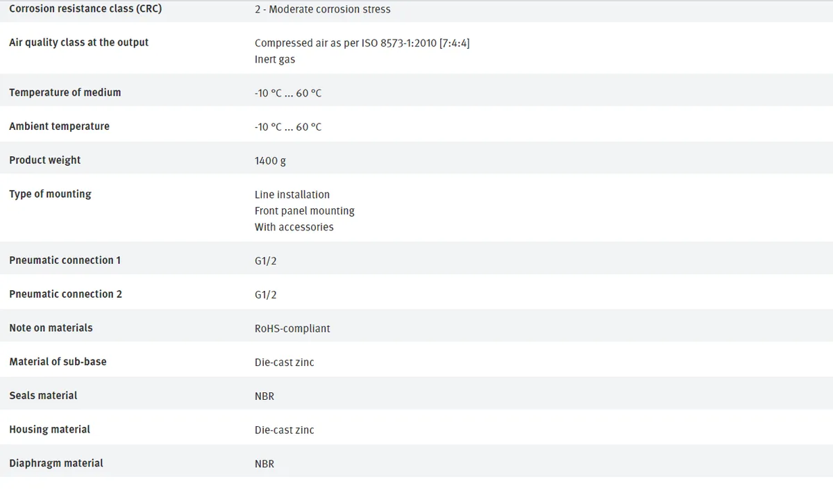833x504 pixels.
Task: Click the '2 - Moderate corrosion stress' value
Action: [323, 10]
